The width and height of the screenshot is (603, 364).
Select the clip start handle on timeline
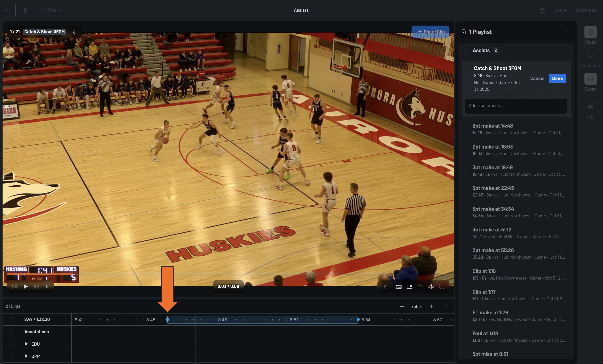tap(167, 319)
